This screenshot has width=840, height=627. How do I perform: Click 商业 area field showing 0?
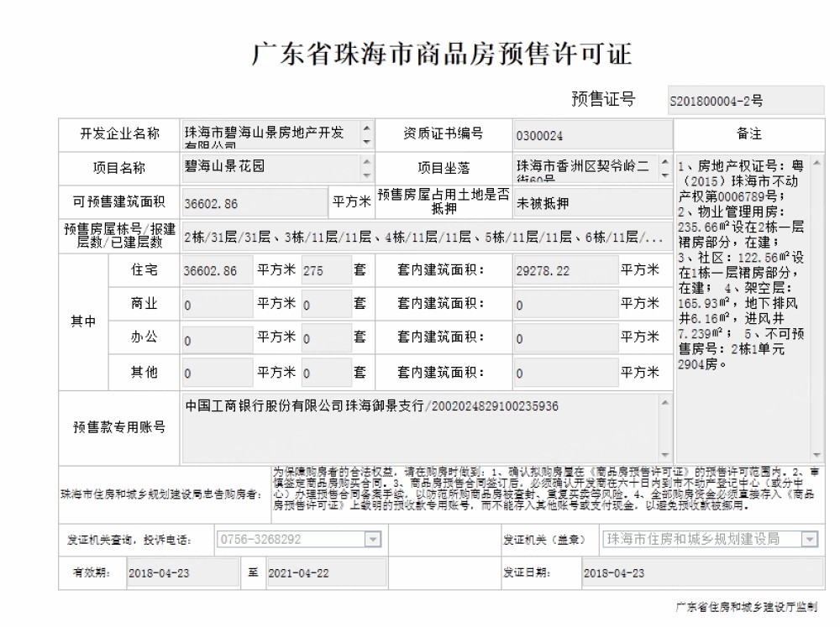pos(217,304)
